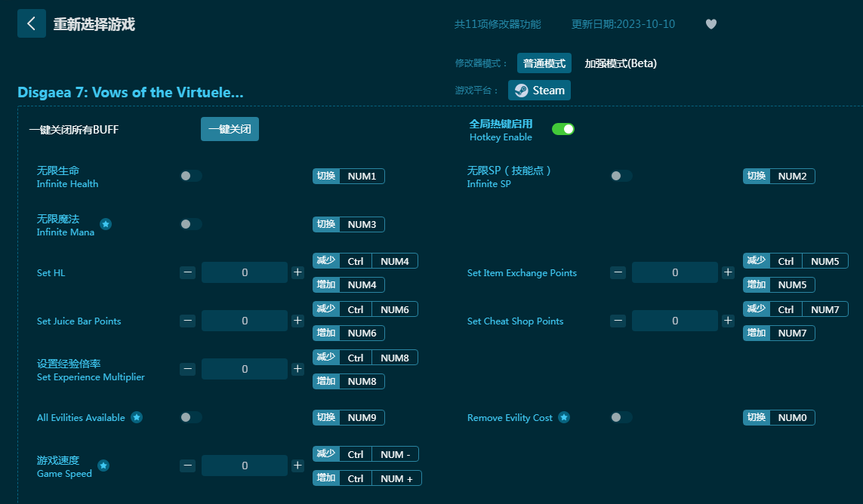Toggle Infinite SP switch
The width and height of the screenshot is (863, 504).
point(621,176)
